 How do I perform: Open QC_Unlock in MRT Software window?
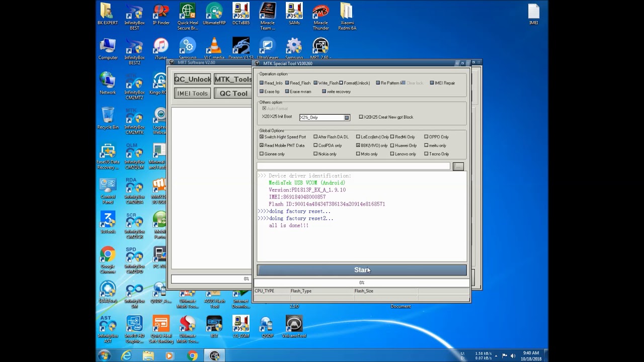[x=192, y=79]
